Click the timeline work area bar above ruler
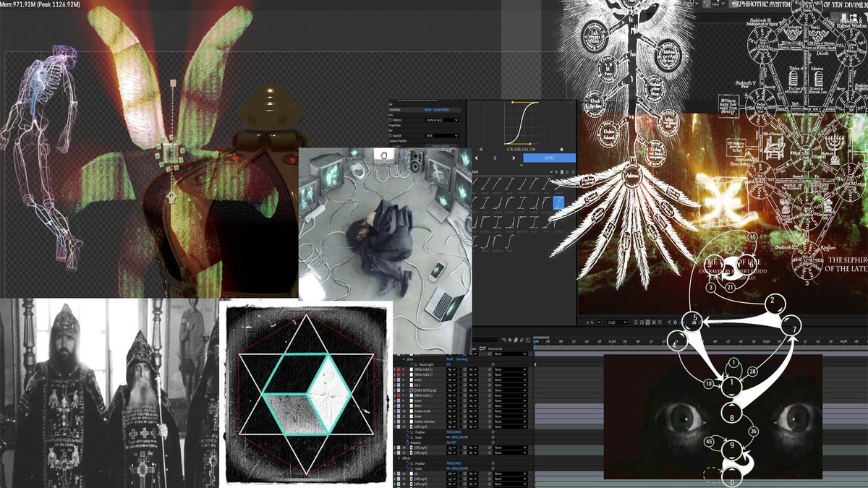Viewport: 868px width, 488px height. coord(541,338)
